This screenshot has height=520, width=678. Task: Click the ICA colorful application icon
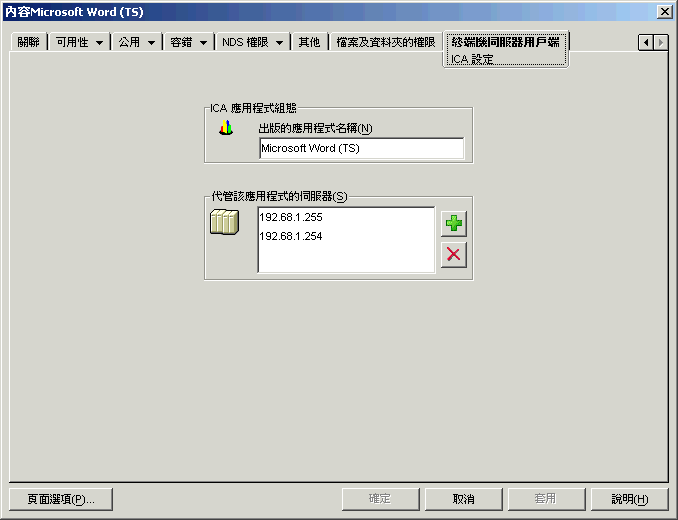(226, 128)
